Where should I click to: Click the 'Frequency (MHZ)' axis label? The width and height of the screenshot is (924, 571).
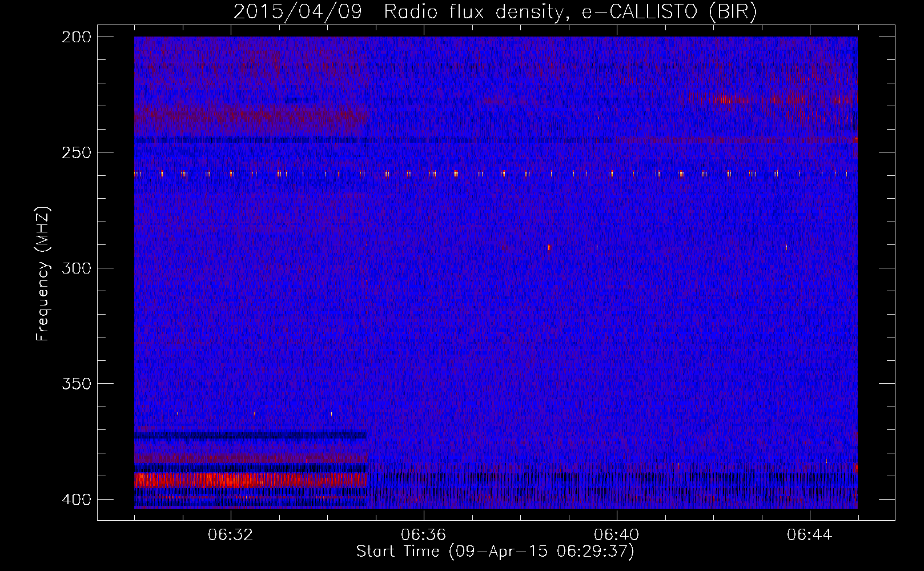(x=43, y=274)
